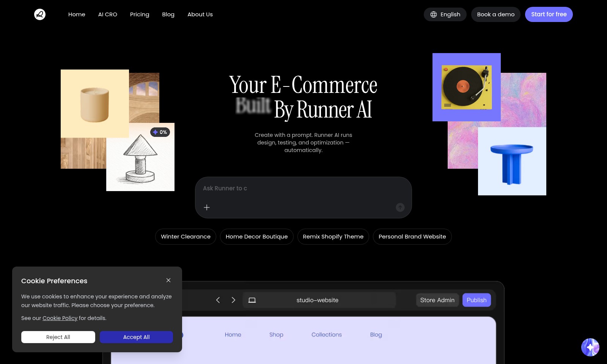Open the English language selector
Screen dimensions: 607x364
tap(445, 14)
